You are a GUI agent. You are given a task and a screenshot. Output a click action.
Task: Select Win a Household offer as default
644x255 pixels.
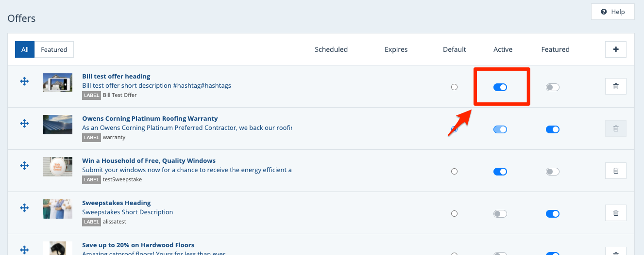point(454,172)
